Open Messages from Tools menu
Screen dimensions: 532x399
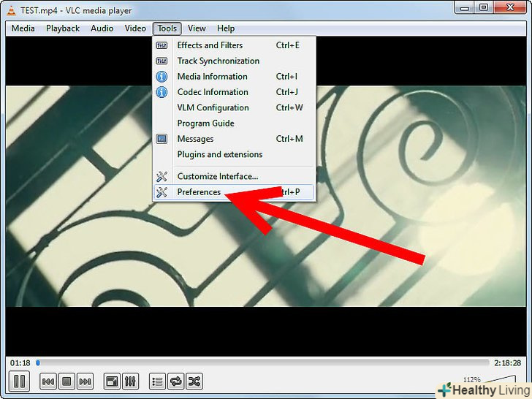click(x=234, y=139)
